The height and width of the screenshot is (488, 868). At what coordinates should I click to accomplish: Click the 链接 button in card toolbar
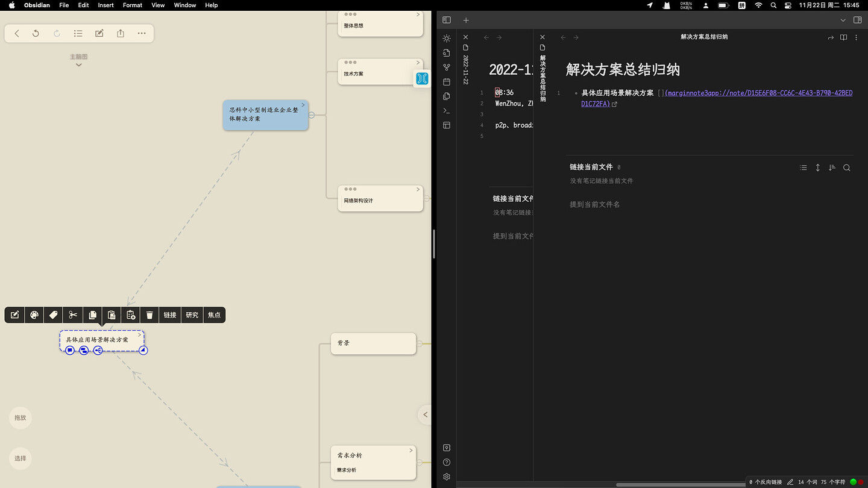pos(170,315)
